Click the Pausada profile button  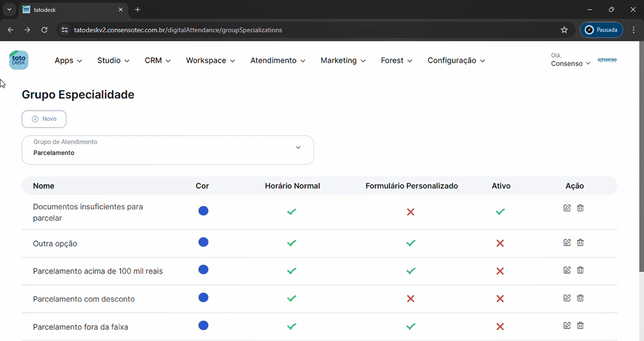(601, 30)
